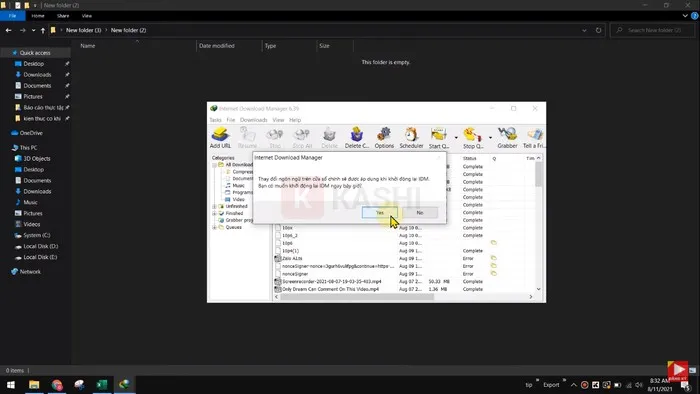700x394 pixels.
Task: Collapse the All Downloads tree node
Action: tap(214, 165)
